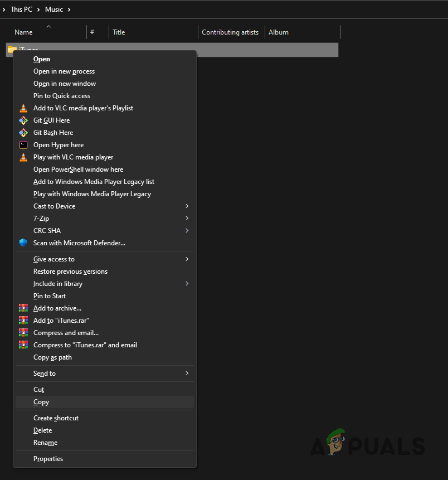This screenshot has width=448, height=480.
Task: Select Add to archive...
Action: coord(105,308)
